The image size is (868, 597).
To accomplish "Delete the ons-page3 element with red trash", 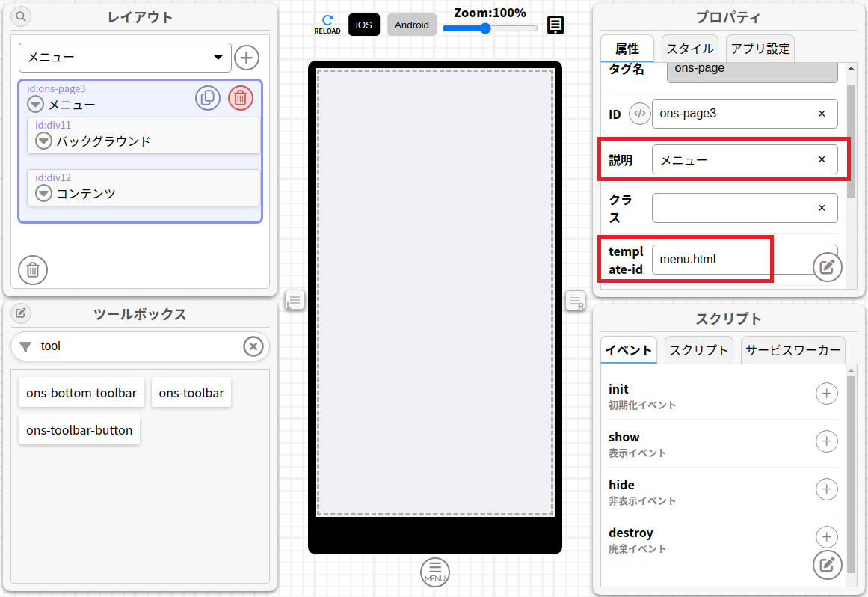I will [241, 98].
